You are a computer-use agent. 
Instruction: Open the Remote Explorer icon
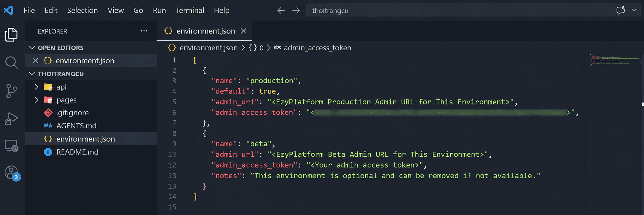12,146
